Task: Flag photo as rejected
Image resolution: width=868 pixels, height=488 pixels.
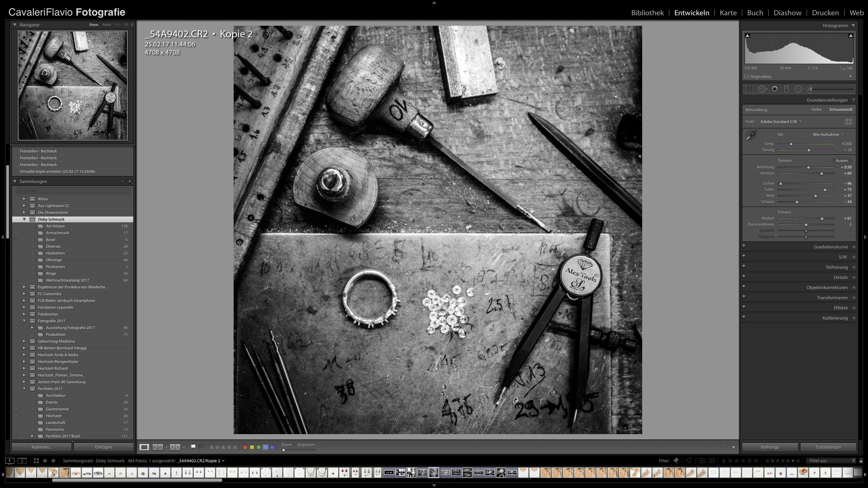Action: pyautogui.click(x=201, y=447)
